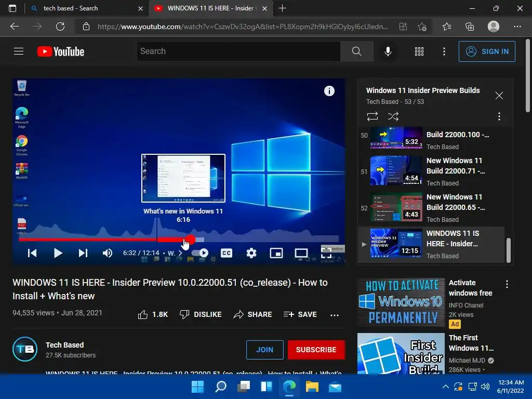
Task: Open the player settings gear
Action: click(251, 253)
